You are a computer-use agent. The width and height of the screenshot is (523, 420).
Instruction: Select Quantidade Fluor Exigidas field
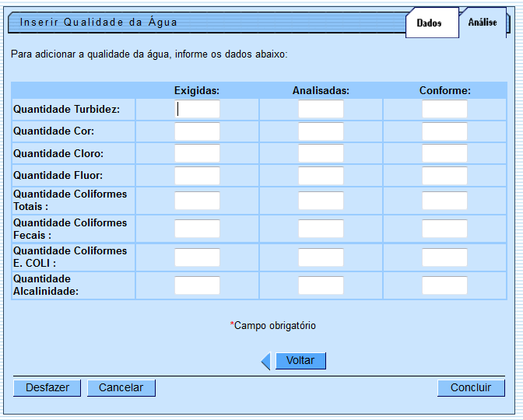197,176
